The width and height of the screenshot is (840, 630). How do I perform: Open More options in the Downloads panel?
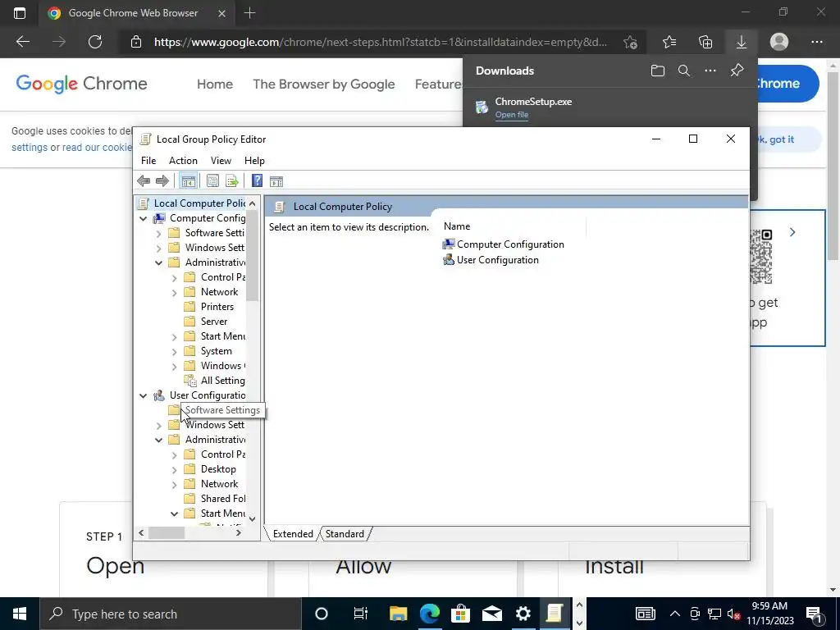pos(710,71)
